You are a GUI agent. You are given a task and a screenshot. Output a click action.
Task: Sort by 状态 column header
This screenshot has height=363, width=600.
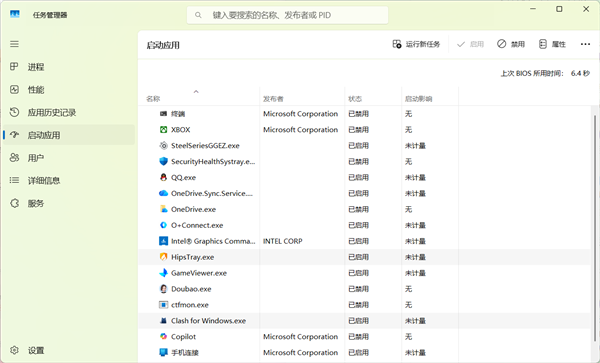click(355, 99)
